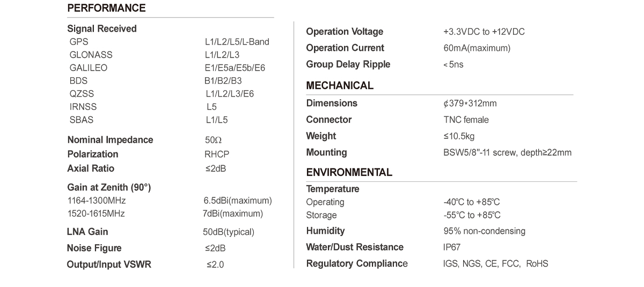Click the GPS L1/L2/L5/L-Band value

(237, 42)
